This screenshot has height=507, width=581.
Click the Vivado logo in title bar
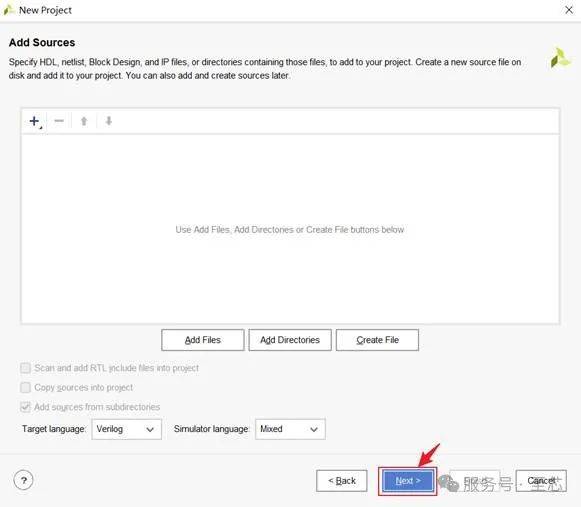pos(8,10)
